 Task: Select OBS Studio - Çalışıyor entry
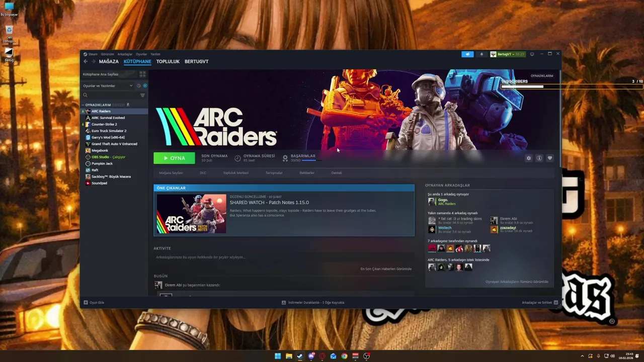click(114, 157)
